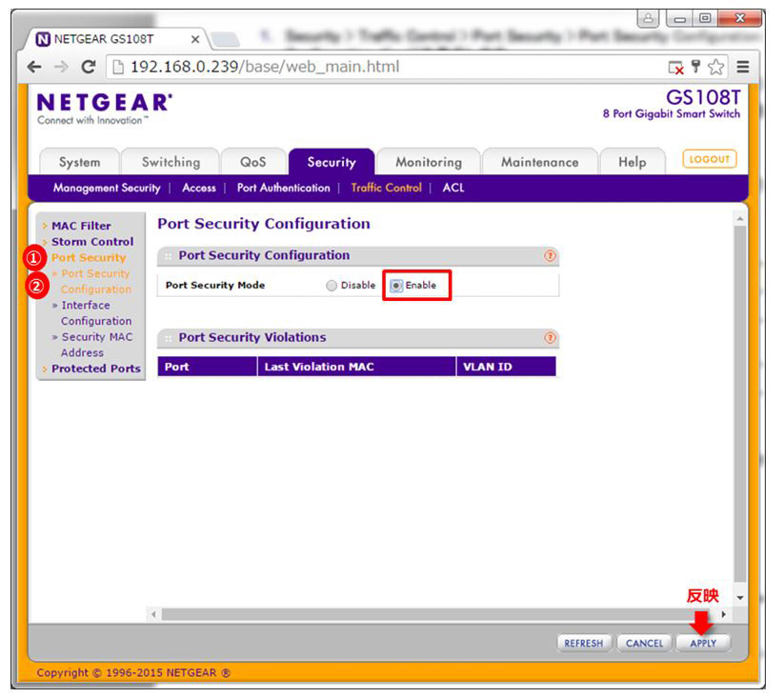Viewport: 784px width, 698px height.
Task: Open a new browser tab
Action: tap(225, 39)
